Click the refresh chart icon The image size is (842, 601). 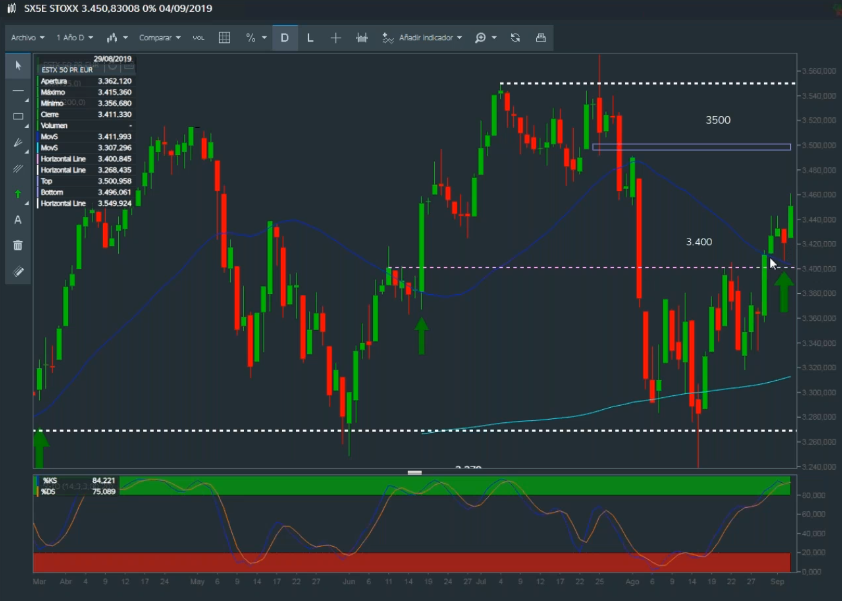point(515,38)
